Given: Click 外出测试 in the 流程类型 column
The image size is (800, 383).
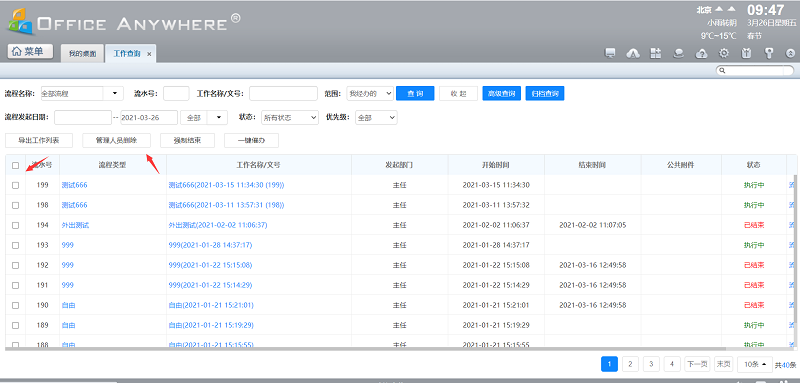Looking at the screenshot, I should click(75, 225).
